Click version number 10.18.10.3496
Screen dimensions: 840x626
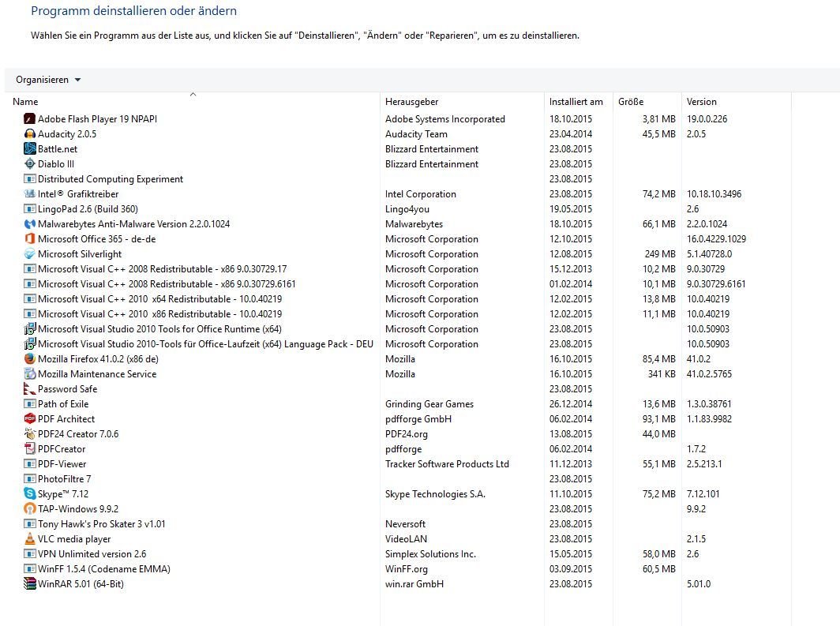coord(714,194)
